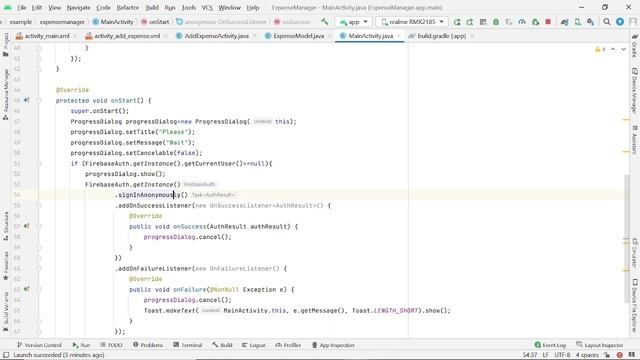640x360 pixels.
Task: Click Attach Debugger to Android Process icon
Action: pyautogui.click(x=535, y=22)
